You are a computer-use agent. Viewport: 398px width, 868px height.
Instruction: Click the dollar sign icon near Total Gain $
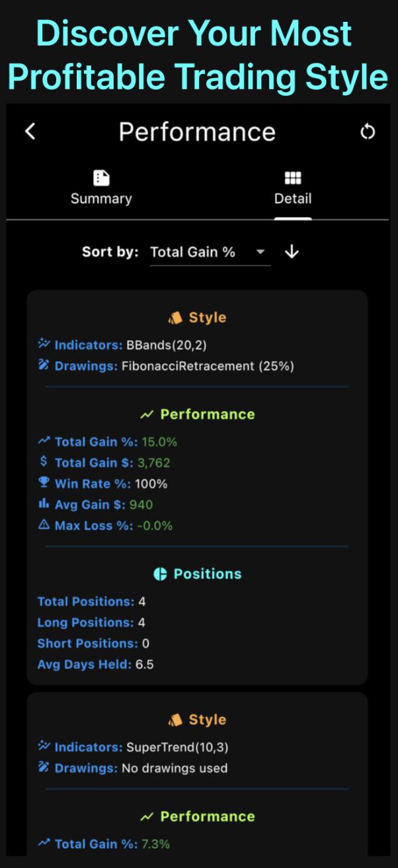coord(43,462)
